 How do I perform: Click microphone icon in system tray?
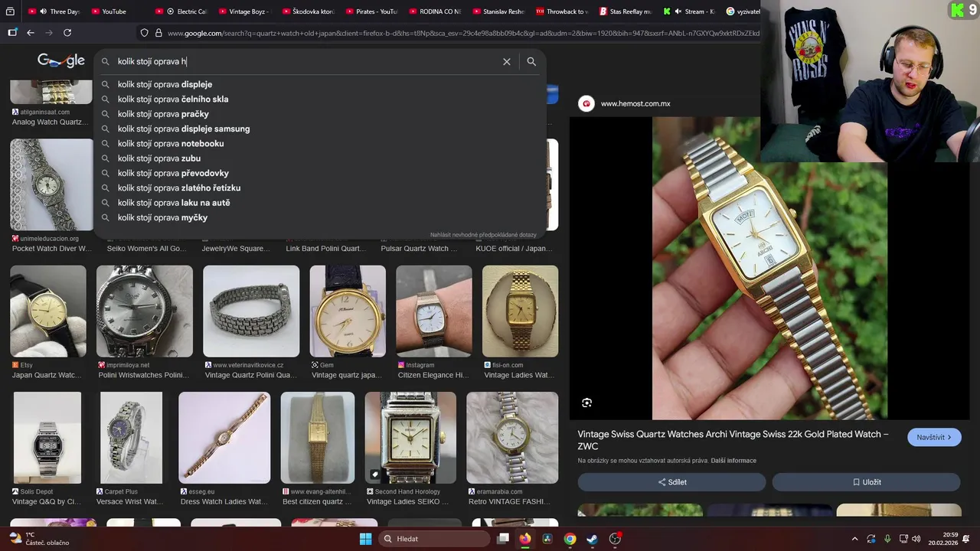887,539
